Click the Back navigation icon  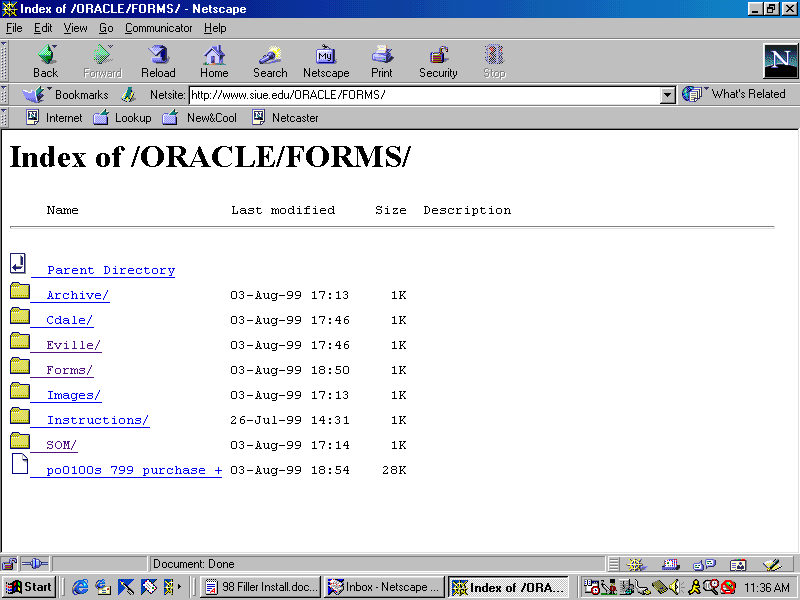[46, 61]
